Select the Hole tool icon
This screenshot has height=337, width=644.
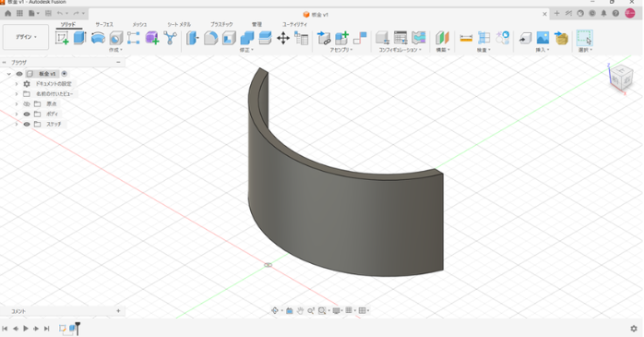(116, 38)
